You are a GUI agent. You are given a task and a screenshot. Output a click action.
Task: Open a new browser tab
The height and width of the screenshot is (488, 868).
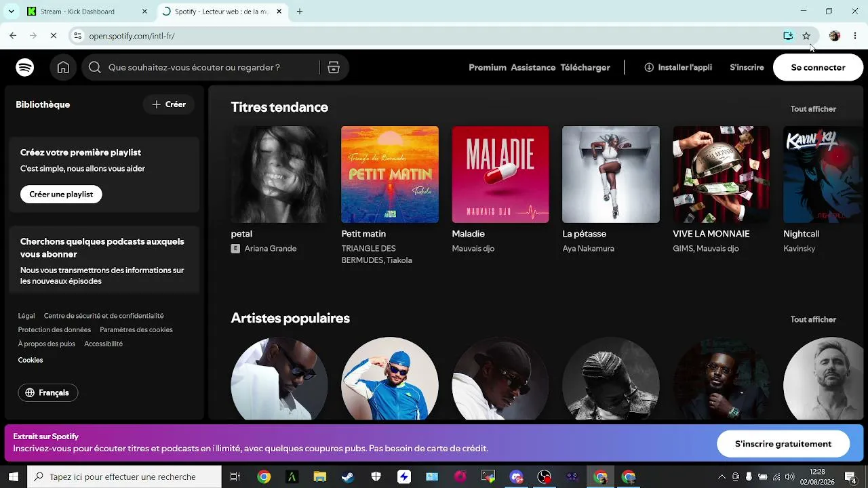coord(300,12)
